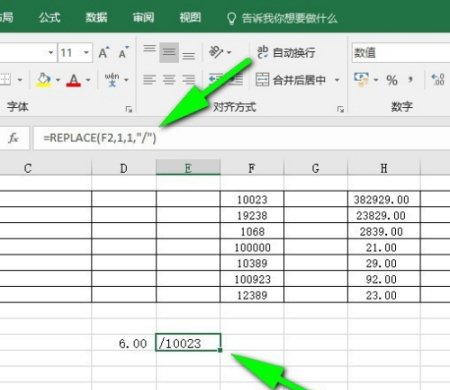
Task: Select cell containing 21.00
Action: tap(384, 247)
